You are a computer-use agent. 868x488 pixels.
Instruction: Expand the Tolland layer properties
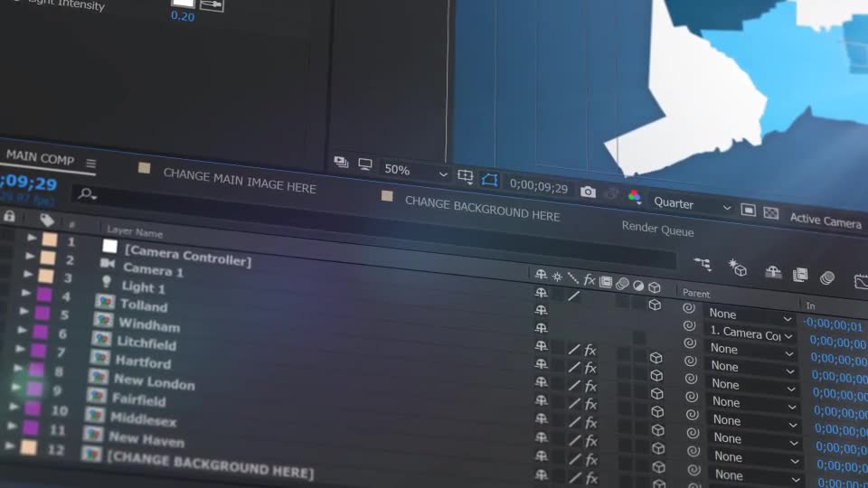click(25, 293)
